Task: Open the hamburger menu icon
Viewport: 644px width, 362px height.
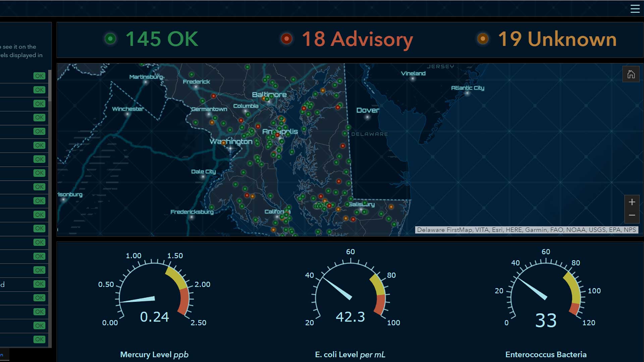Action: tap(635, 9)
